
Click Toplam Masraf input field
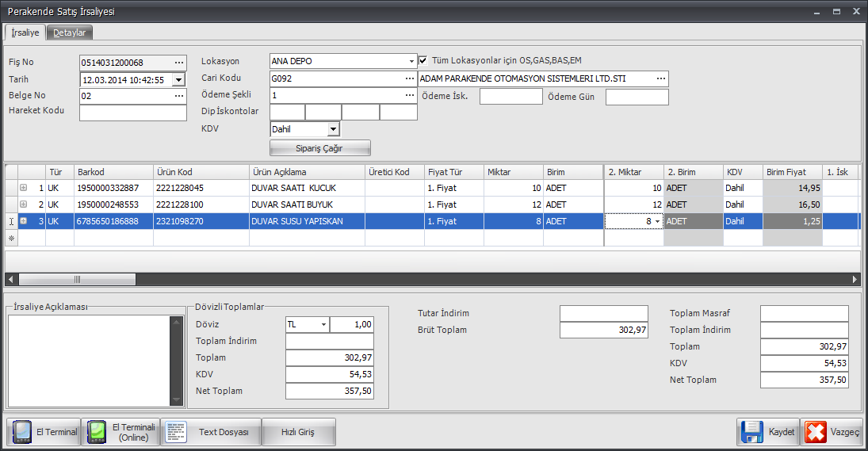coord(805,313)
